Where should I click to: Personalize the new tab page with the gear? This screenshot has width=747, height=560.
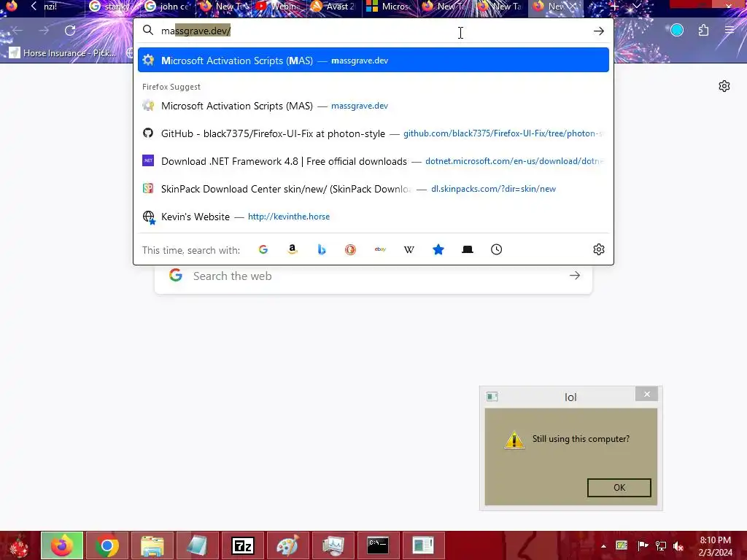[724, 86]
